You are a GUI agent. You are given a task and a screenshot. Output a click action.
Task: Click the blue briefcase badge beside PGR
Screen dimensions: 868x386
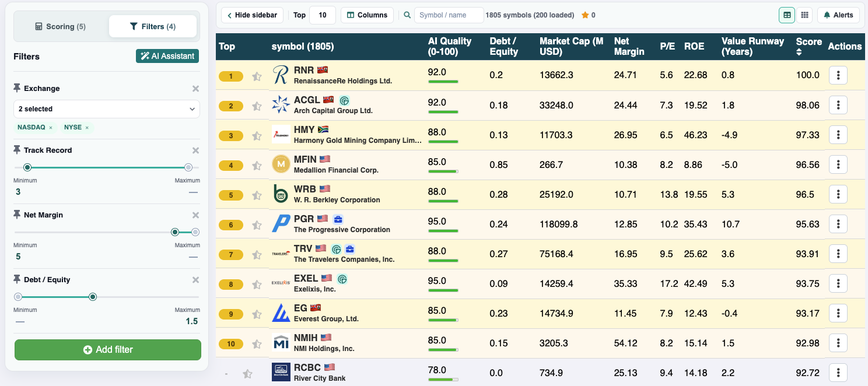pos(338,219)
